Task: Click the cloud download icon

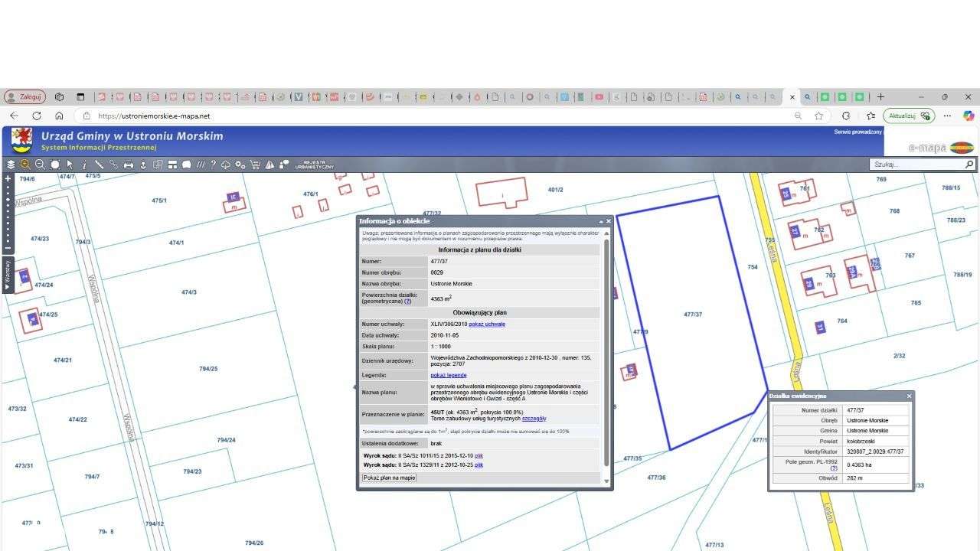Action: pyautogui.click(x=227, y=165)
